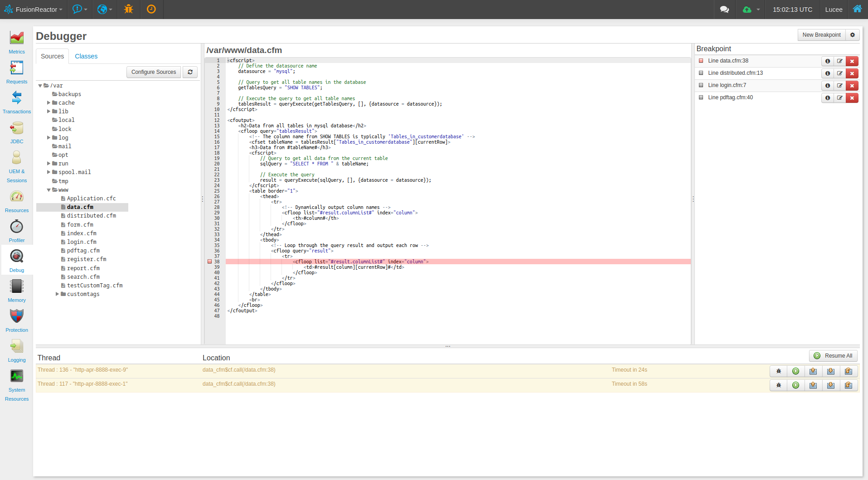Click the orange bug icon in top bar
The image size is (868, 480).
pyautogui.click(x=129, y=9)
